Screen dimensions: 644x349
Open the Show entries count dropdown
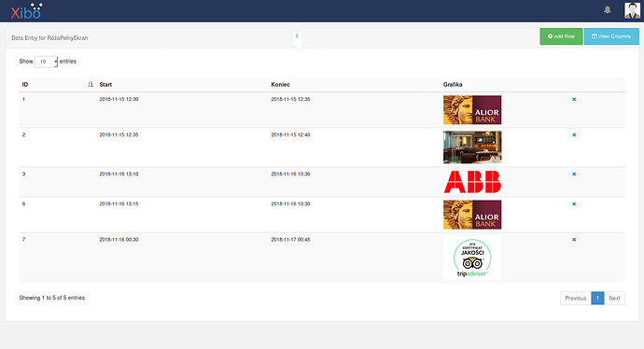pos(46,62)
